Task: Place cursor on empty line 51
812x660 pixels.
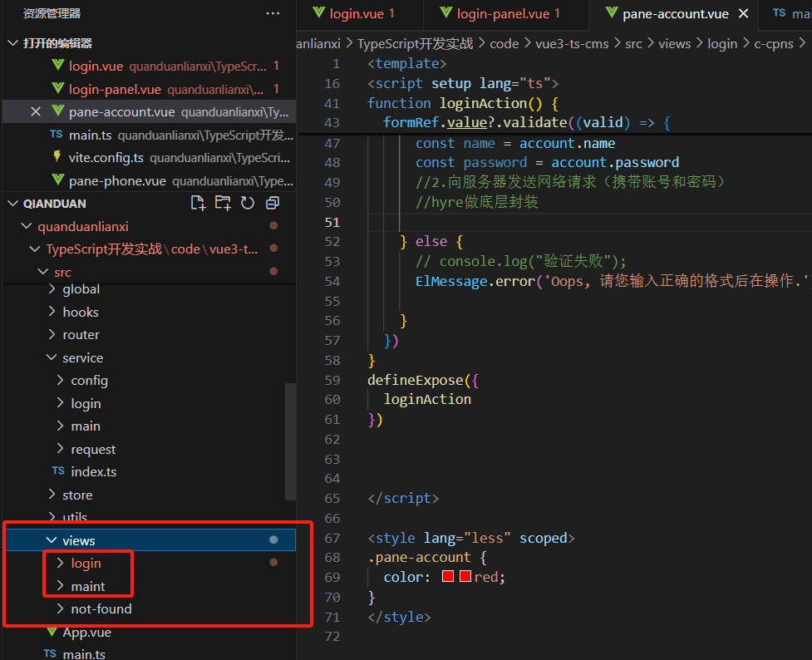Action: click(590, 222)
